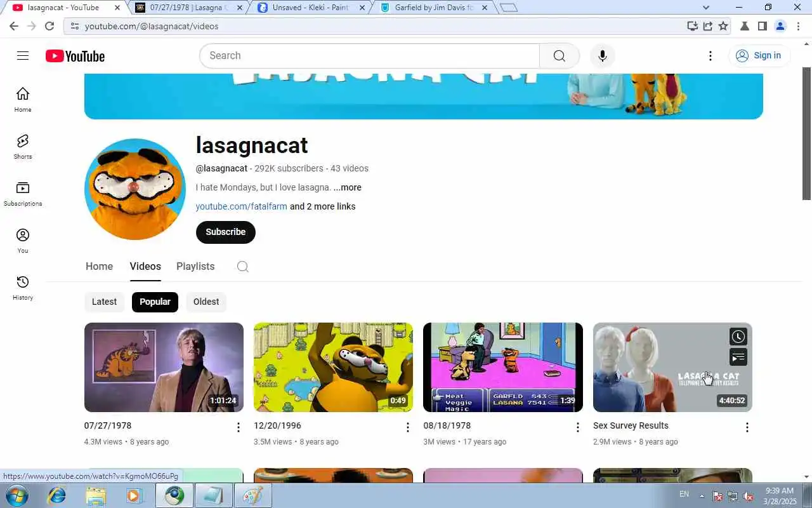
Task: Switch to the Garfield by Jim Davis tab
Action: coord(433,8)
